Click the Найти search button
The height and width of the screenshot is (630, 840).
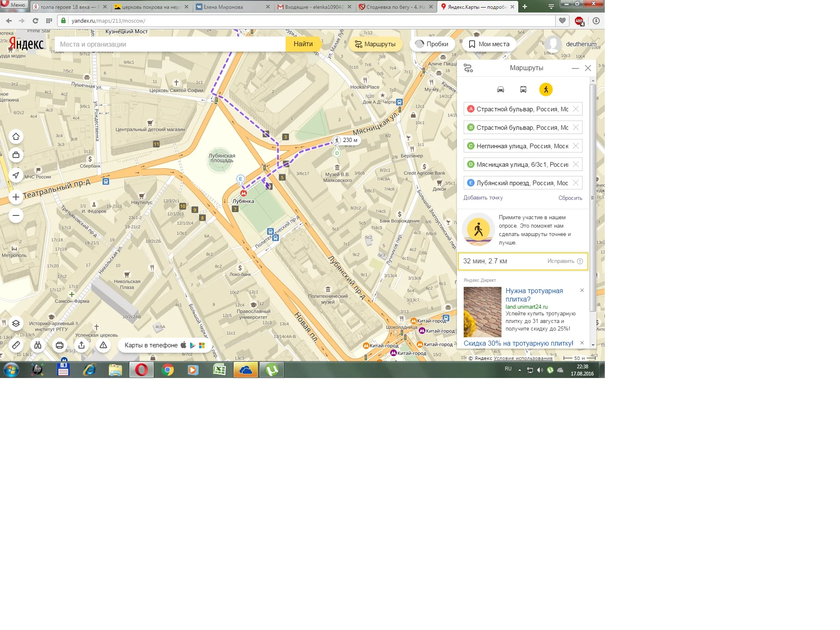tap(303, 44)
